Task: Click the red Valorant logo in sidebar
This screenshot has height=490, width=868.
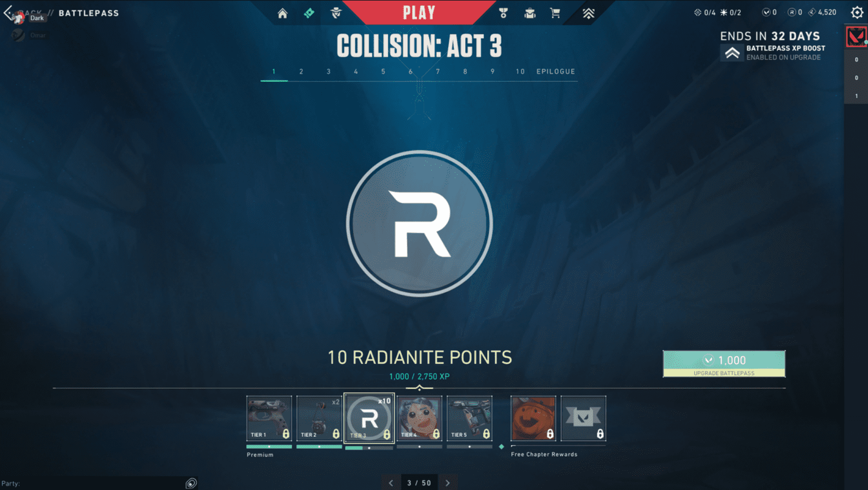Action: (856, 37)
